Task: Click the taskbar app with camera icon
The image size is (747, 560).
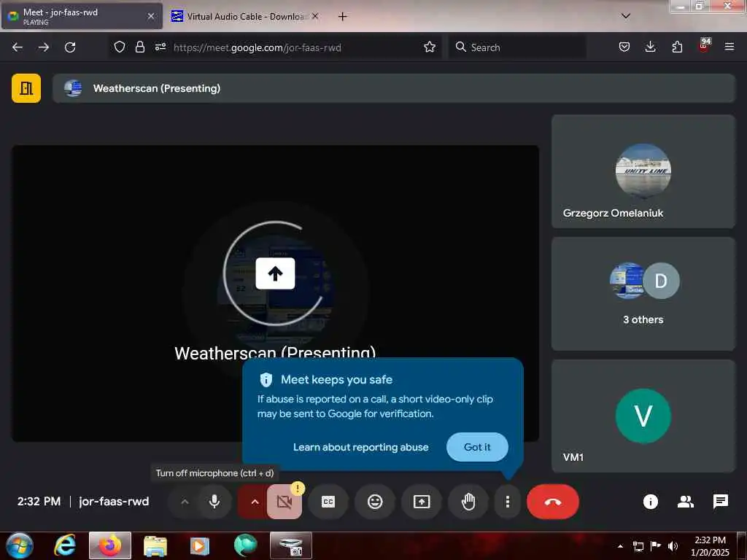Action: (290, 545)
